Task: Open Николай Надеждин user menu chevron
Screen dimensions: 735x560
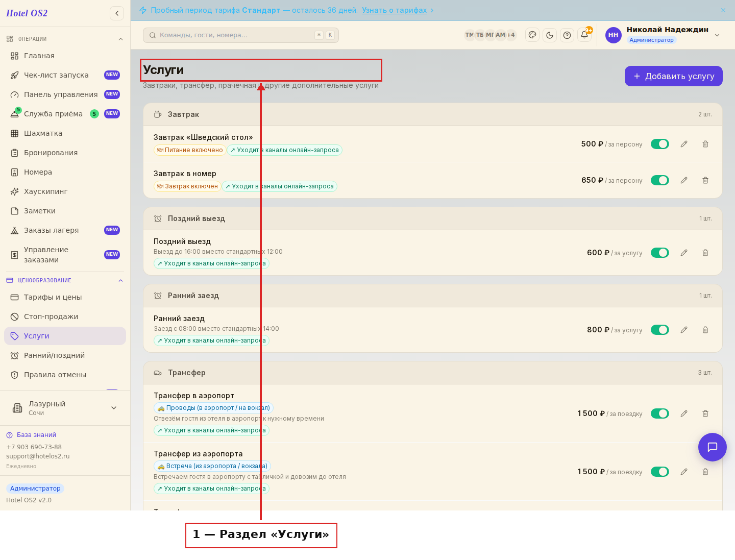Action: click(x=717, y=35)
